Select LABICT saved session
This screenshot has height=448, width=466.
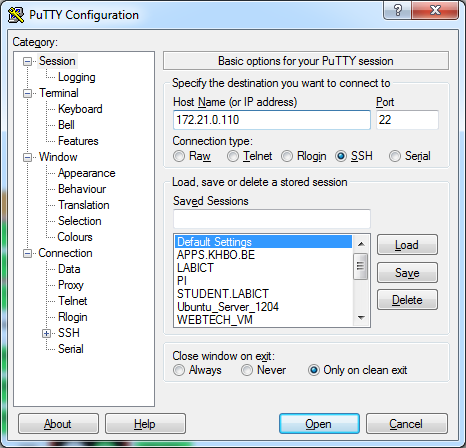coord(263,268)
